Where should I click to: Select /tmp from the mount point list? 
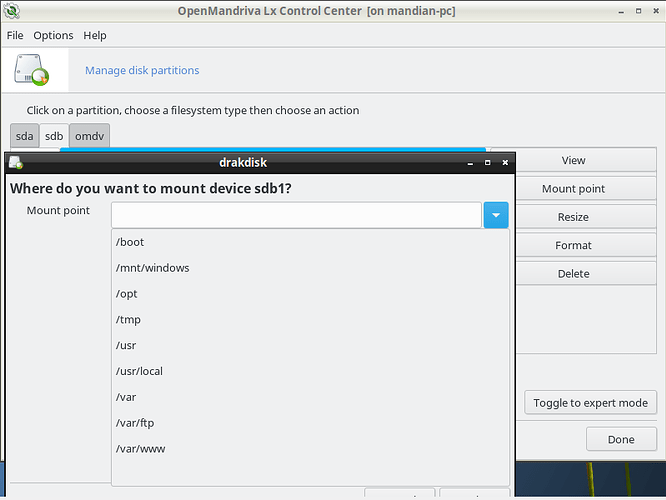pyautogui.click(x=310, y=319)
